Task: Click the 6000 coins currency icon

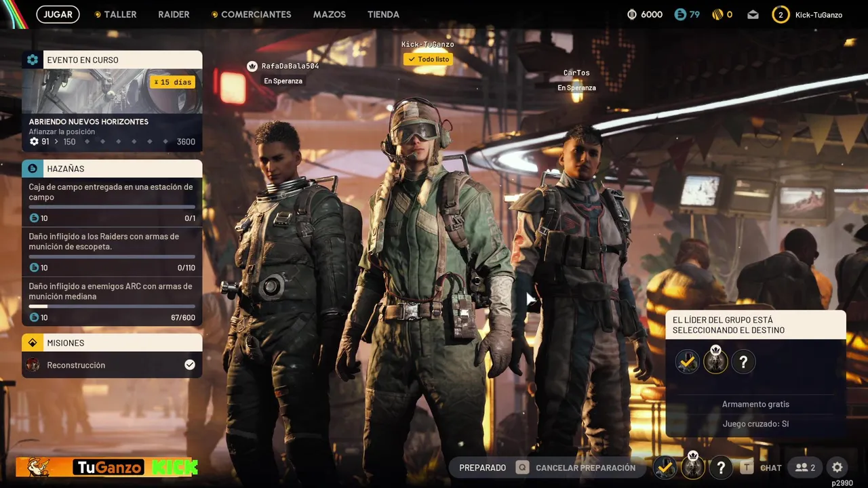Action: tap(632, 14)
